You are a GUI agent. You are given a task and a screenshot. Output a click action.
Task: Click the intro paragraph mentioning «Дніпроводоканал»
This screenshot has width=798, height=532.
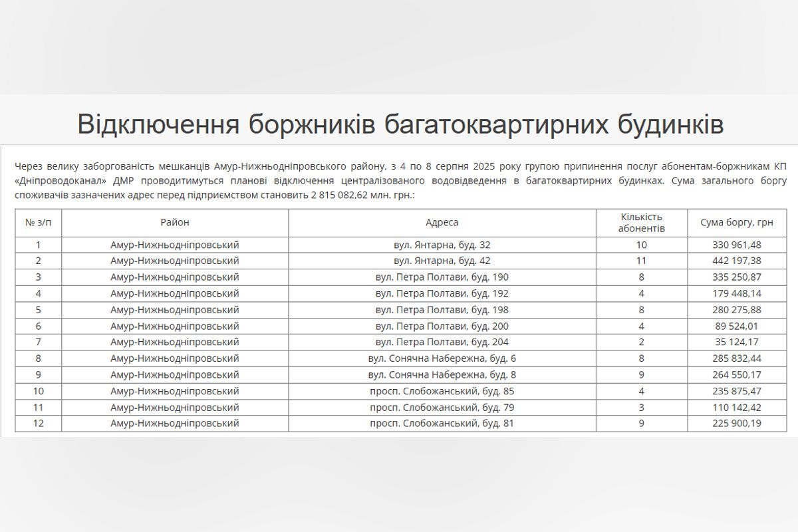(x=399, y=180)
